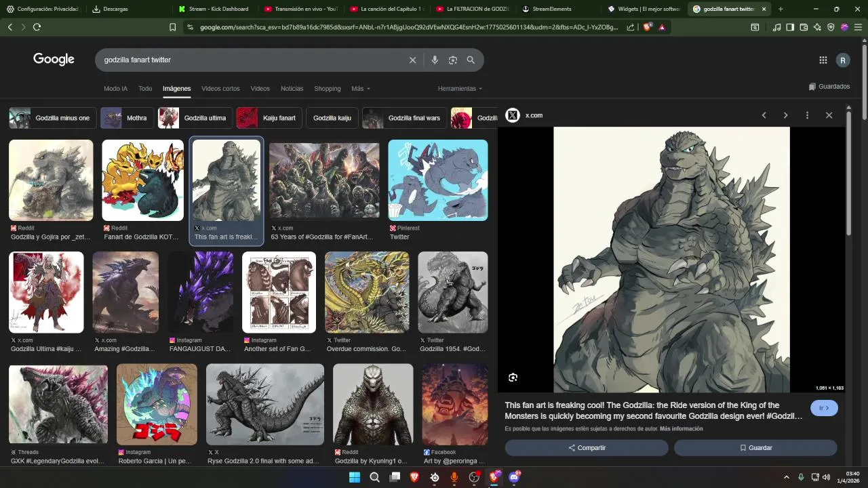Select the Kaiju fanart chip
Viewport: 868px width, 488px height.
click(269, 118)
